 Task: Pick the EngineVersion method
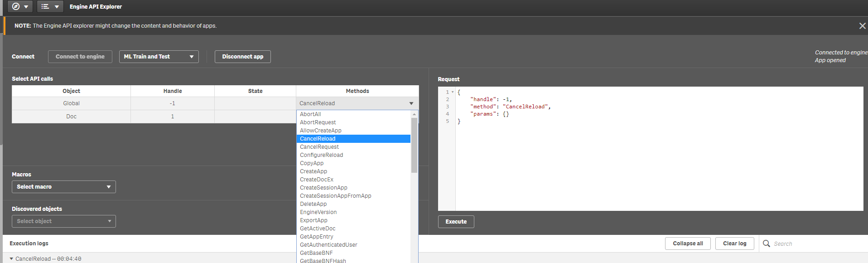[318, 212]
